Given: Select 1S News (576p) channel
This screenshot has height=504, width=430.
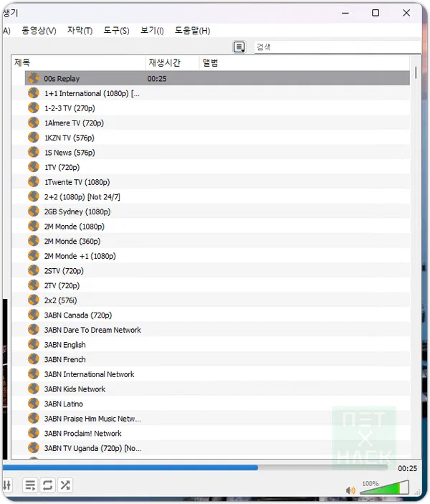Looking at the screenshot, I should (217, 153).
